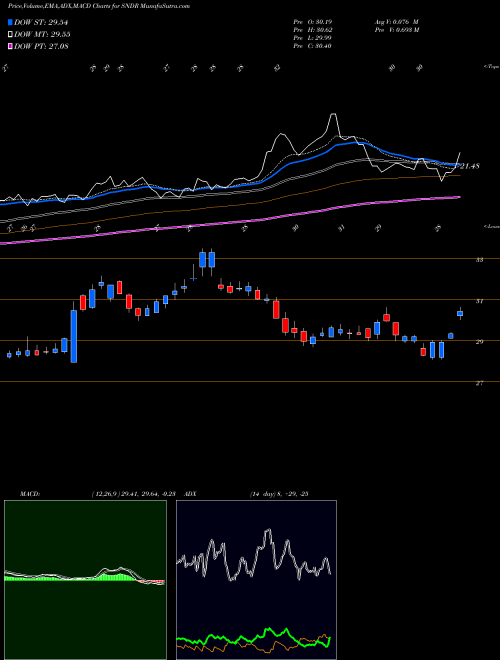Screen dimensions: 500x660
Task: Click the price axis label 29
Action: pyautogui.click(x=479, y=342)
